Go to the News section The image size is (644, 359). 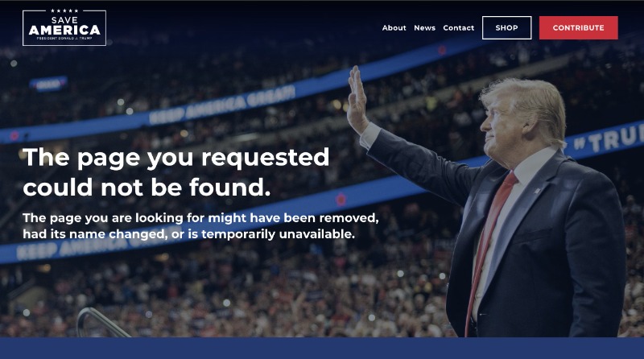pyautogui.click(x=424, y=28)
